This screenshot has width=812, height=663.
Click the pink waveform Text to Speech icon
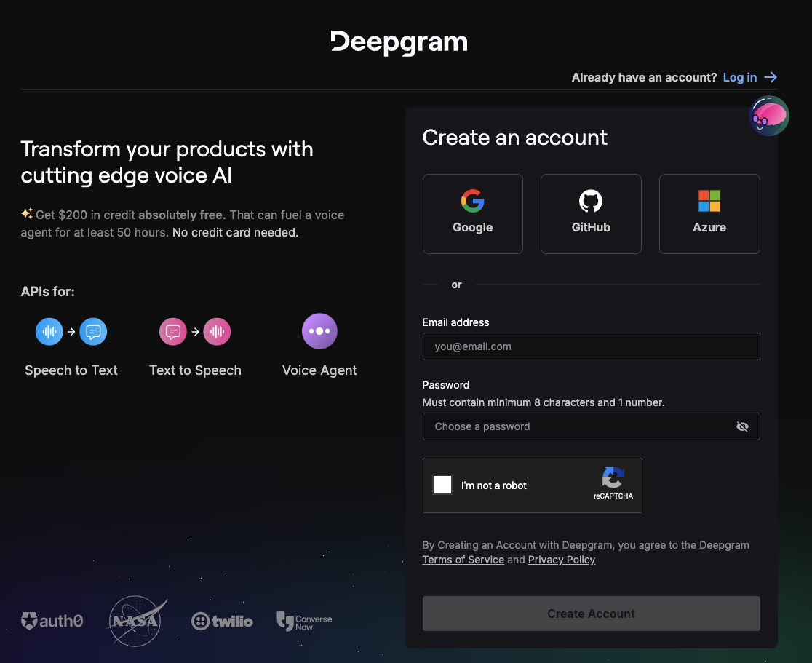click(x=217, y=332)
